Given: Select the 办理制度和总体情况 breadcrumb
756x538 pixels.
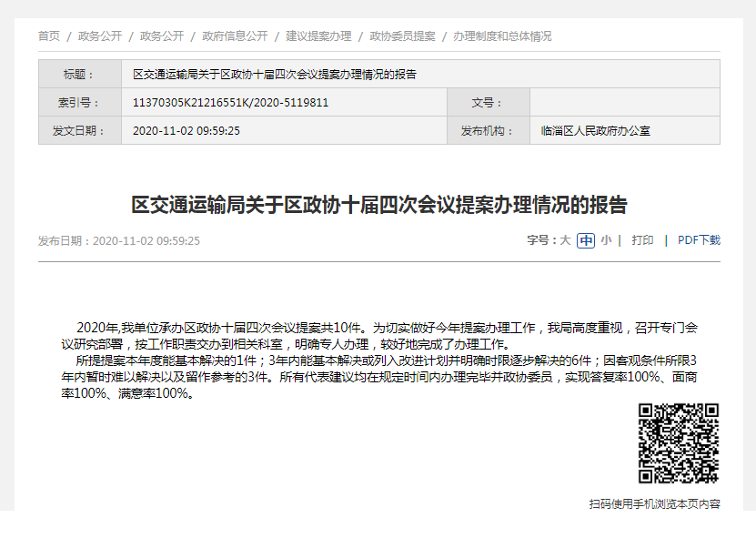Looking at the screenshot, I should tap(502, 36).
